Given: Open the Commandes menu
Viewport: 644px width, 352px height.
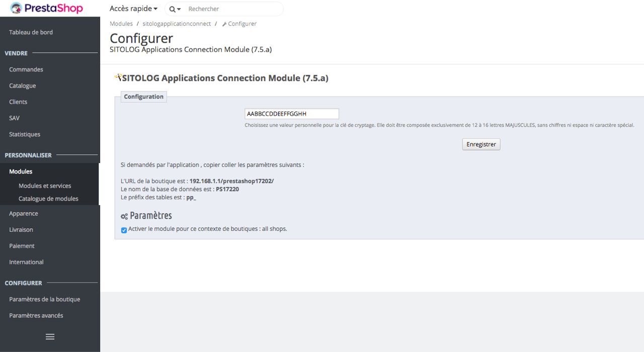Looking at the screenshot, I should point(26,69).
